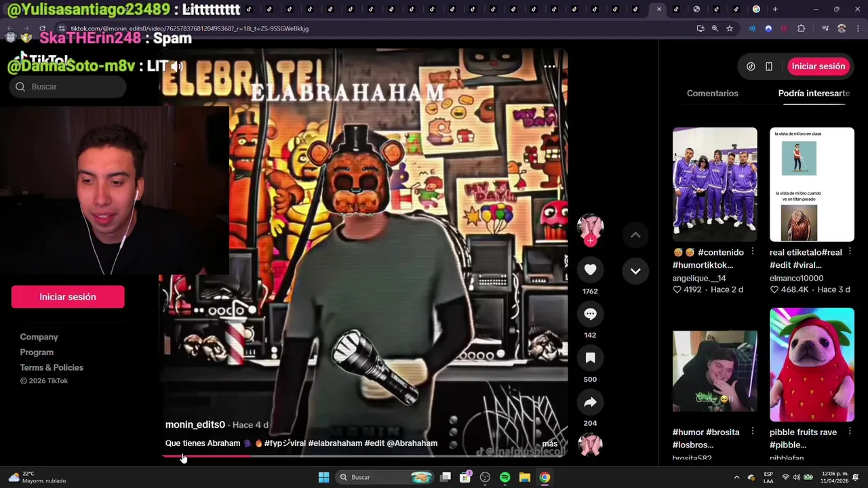Click the @Abrahaham mention in caption

pos(412,443)
